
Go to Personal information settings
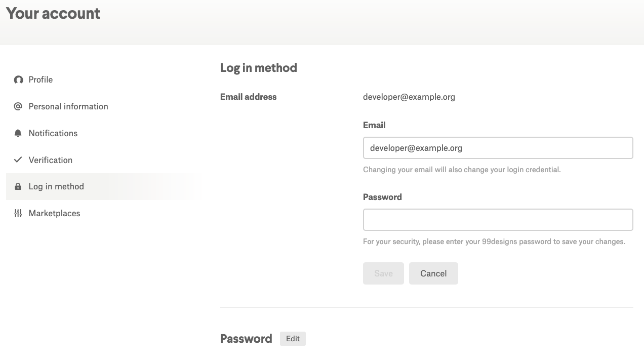pos(68,106)
